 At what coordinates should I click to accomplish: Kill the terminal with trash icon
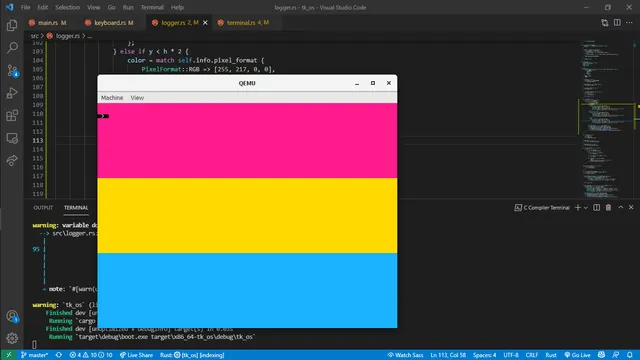click(608, 208)
